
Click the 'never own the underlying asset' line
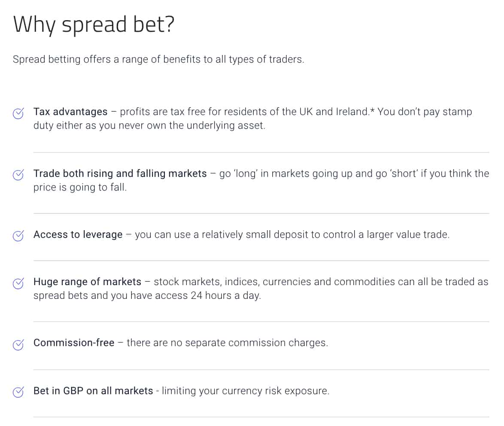(149, 126)
